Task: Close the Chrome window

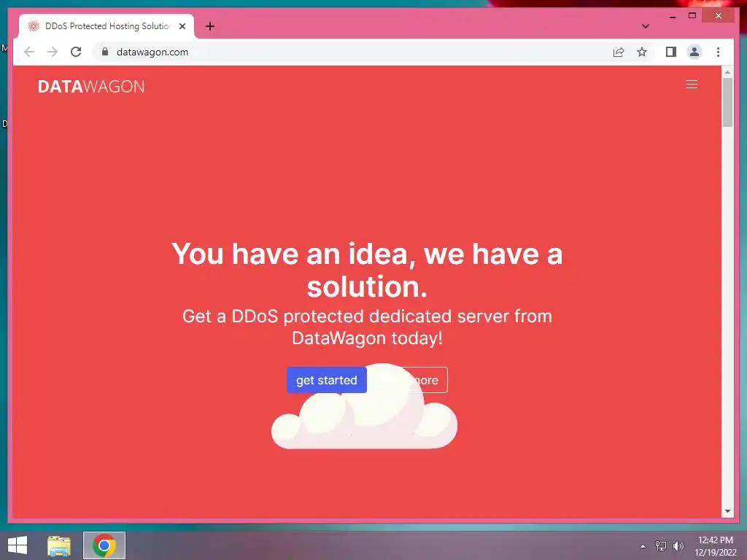Action: 719,16
